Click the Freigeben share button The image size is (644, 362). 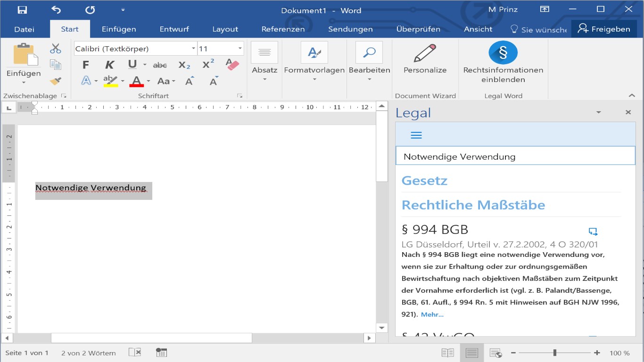(604, 29)
